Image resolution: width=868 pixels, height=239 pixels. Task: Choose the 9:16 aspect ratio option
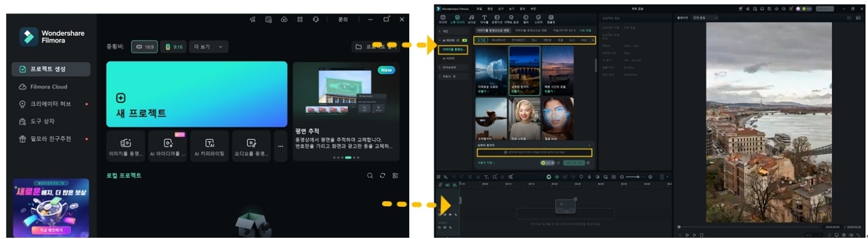[x=174, y=47]
